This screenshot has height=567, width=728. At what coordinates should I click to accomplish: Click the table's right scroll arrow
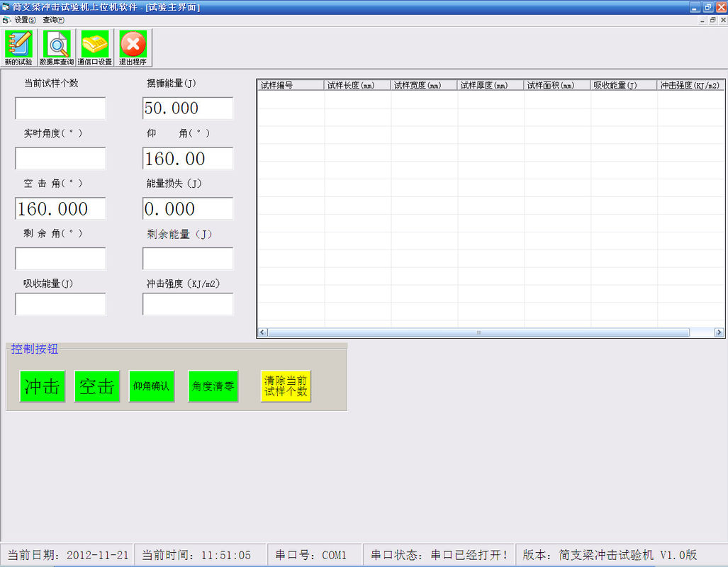coord(719,332)
